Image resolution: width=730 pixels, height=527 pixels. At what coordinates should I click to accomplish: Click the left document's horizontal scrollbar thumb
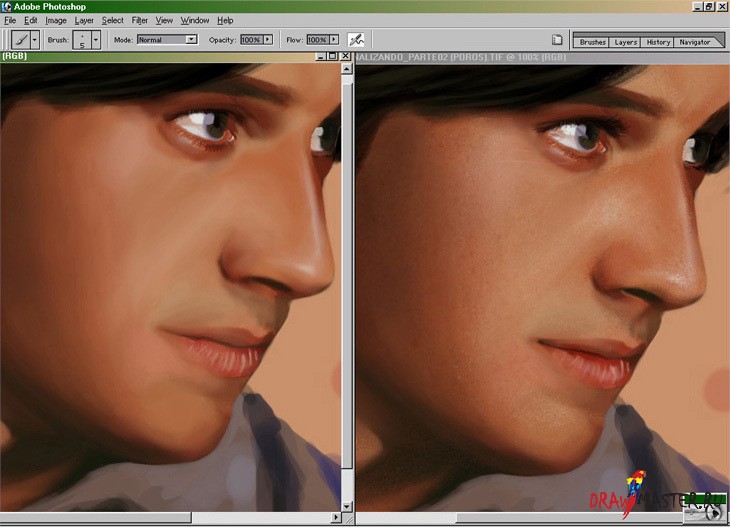96,517
